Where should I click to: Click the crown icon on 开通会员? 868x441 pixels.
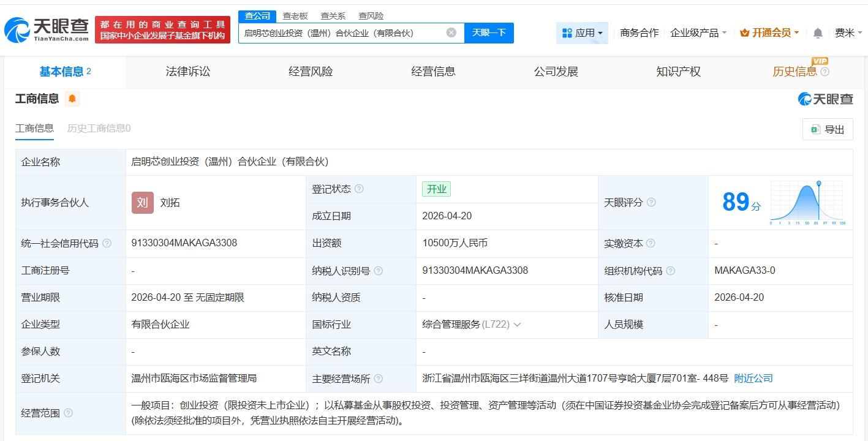pyautogui.click(x=745, y=32)
